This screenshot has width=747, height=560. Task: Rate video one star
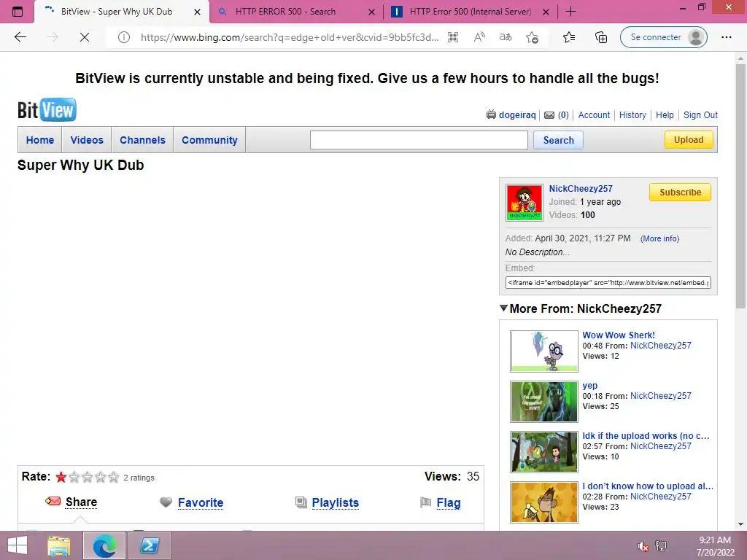[61, 477]
